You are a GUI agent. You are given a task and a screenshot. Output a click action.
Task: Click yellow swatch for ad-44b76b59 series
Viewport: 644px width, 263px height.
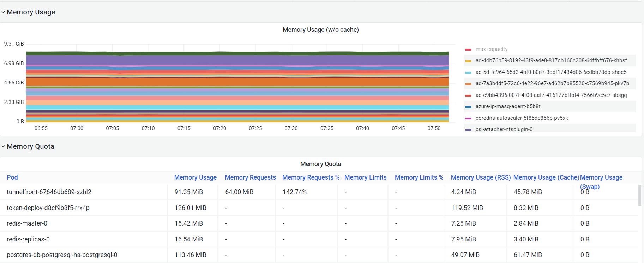coord(468,61)
